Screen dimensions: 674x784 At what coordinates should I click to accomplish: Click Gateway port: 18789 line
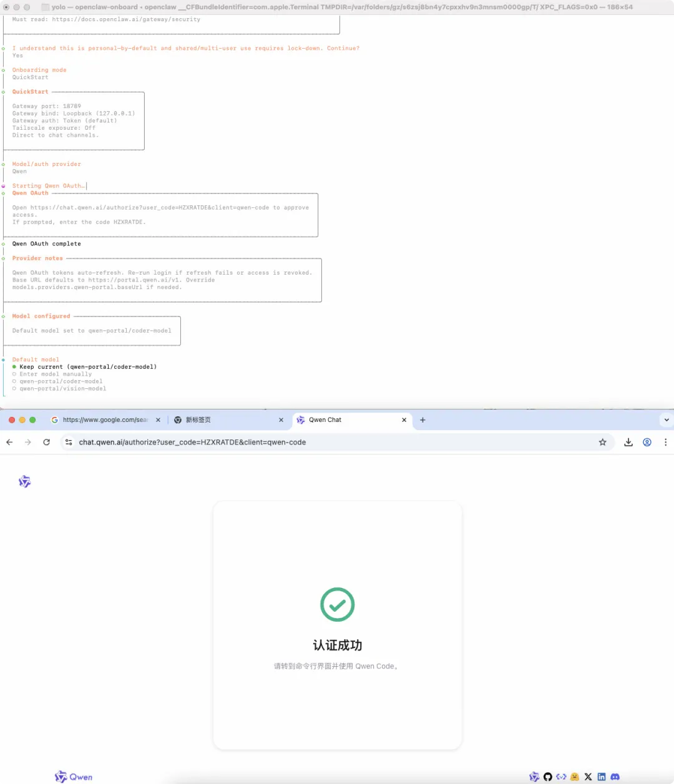47,106
